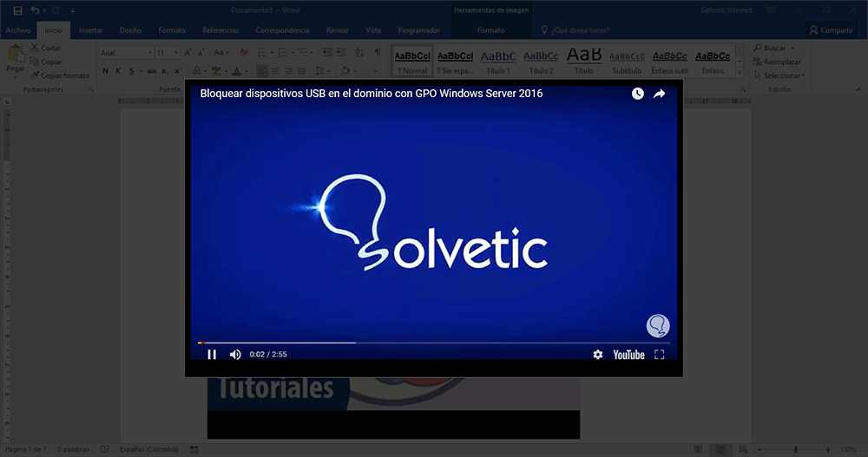Expand the styles gallery more arrow

[739, 73]
